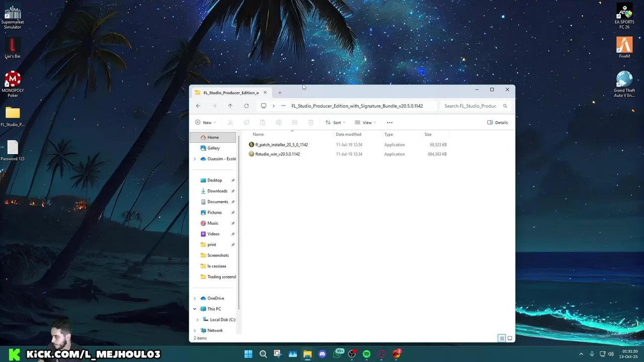This screenshot has width=644, height=362.
Task: Select Supermarket Simulator desktop shortcut
Action: click(x=13, y=17)
